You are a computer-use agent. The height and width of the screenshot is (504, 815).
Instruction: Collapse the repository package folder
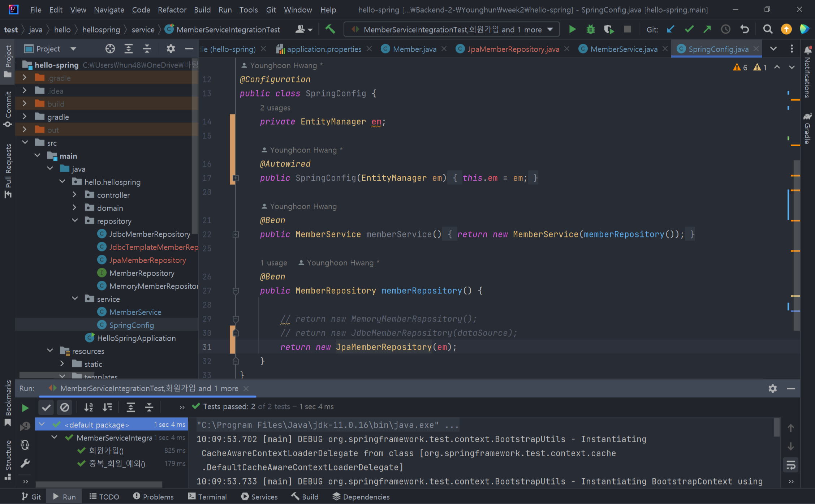point(75,221)
